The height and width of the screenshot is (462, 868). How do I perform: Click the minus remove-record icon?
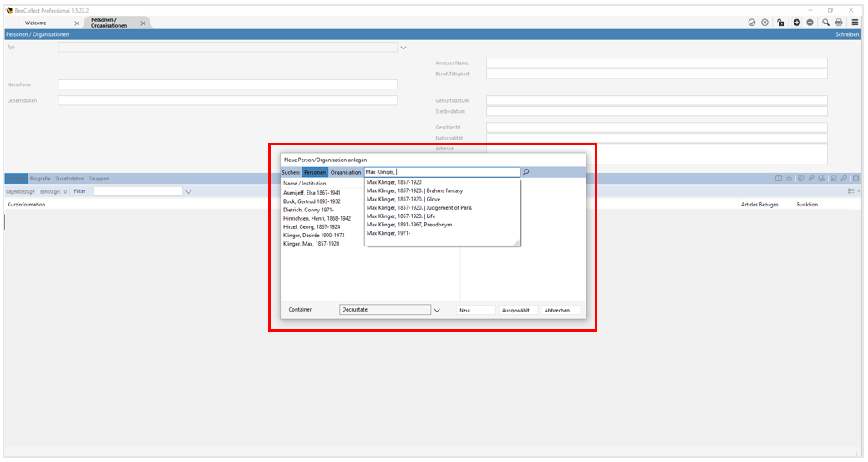click(x=810, y=23)
